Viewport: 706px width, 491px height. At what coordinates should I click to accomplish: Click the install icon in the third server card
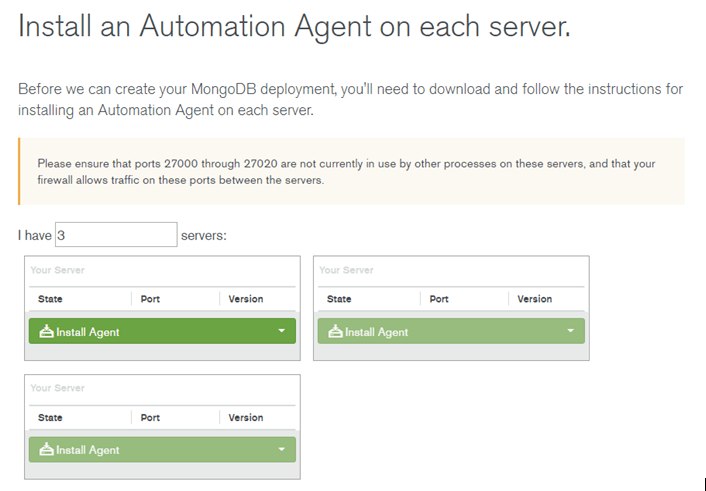46,449
